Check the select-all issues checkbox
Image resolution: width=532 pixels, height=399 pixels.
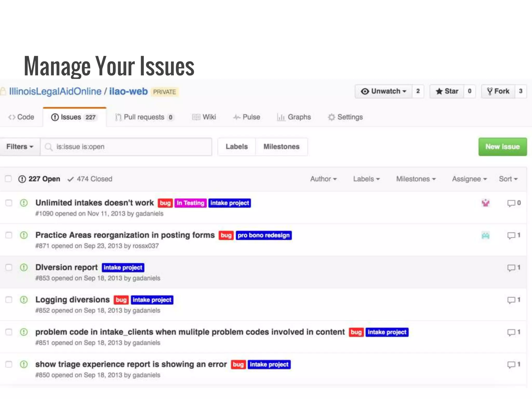tap(8, 179)
